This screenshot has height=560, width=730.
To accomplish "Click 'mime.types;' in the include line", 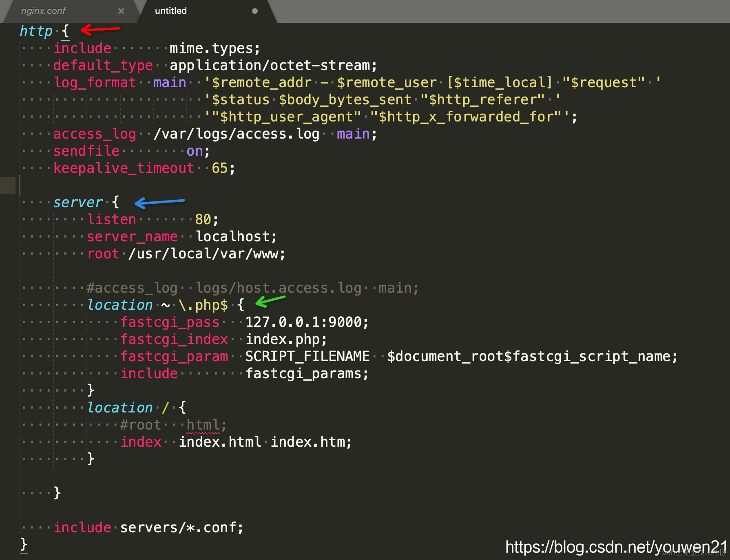I will coord(215,49).
